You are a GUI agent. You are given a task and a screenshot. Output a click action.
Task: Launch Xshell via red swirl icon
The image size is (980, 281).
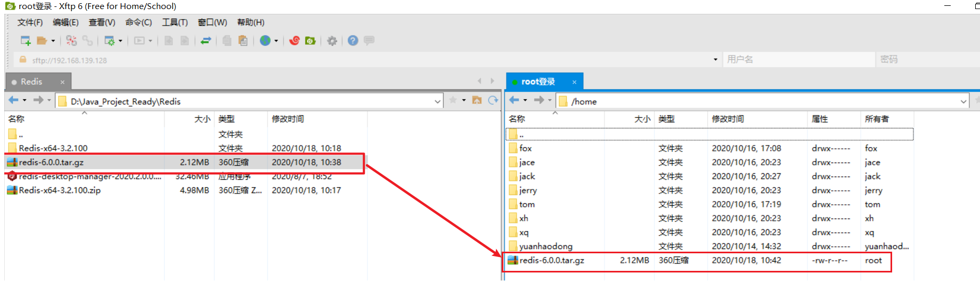pos(295,41)
